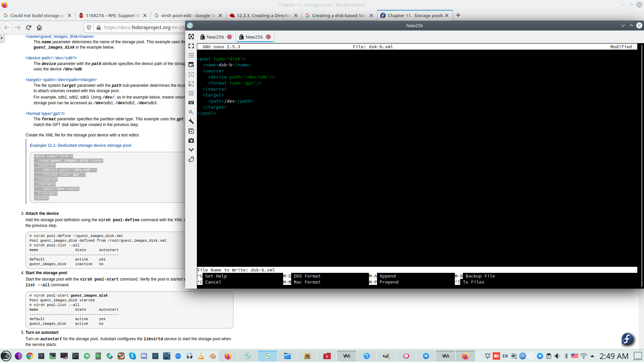
Task: Reload the Fedora docs page
Action: (29, 27)
